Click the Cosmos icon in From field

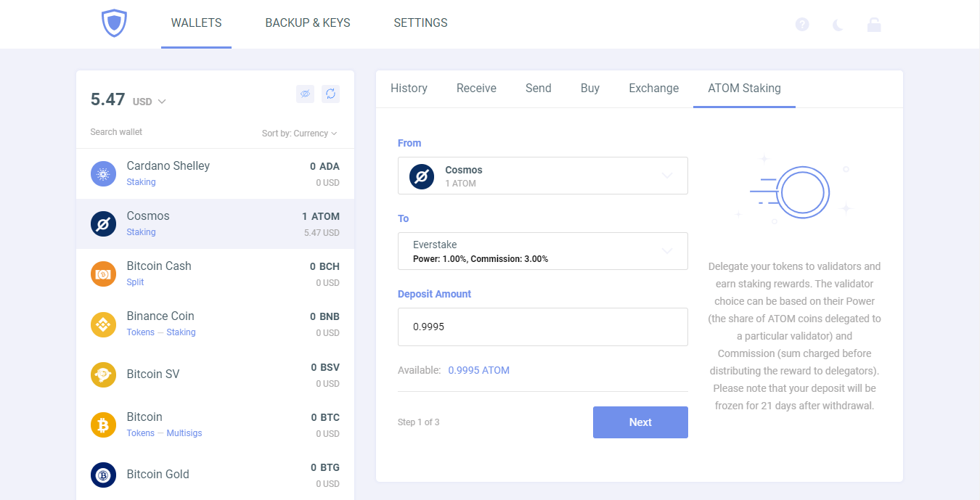[422, 176]
